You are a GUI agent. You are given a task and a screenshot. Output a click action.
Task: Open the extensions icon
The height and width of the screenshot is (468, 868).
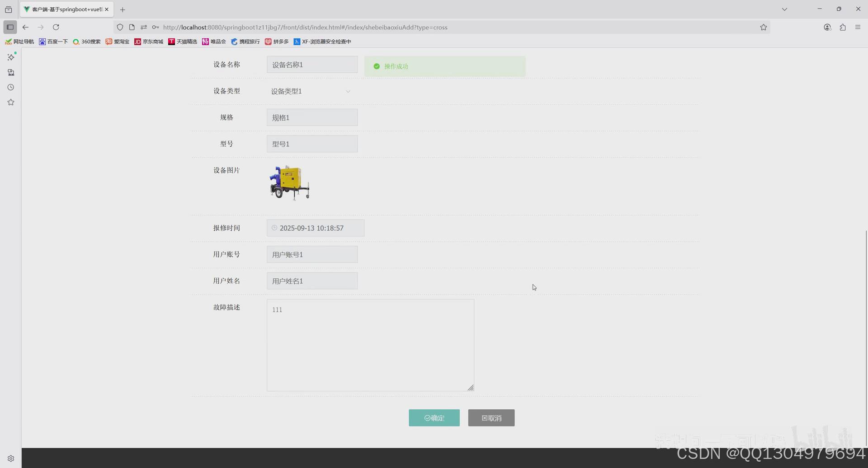coord(843,27)
